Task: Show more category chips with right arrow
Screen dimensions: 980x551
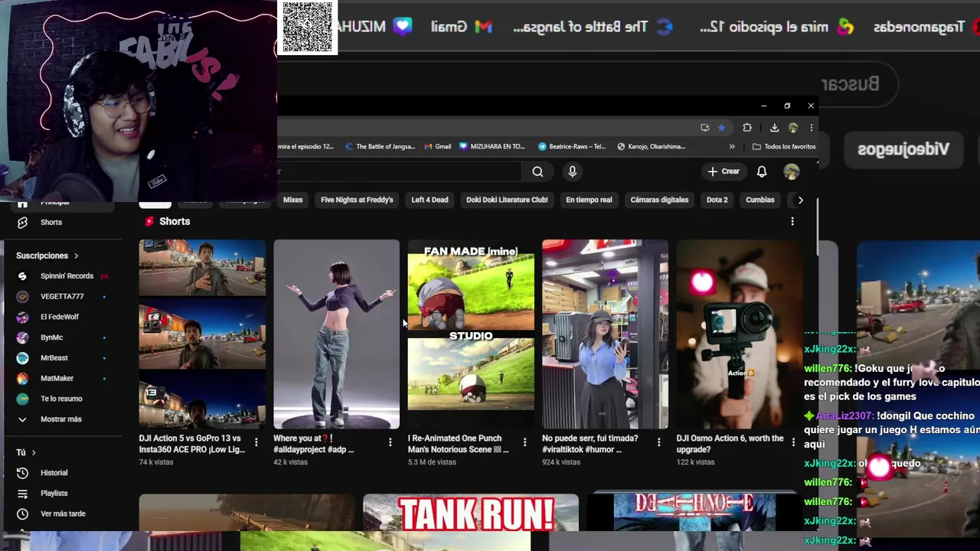Action: pyautogui.click(x=800, y=200)
